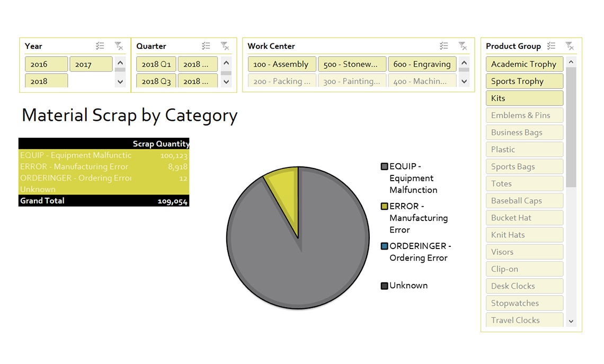Toggle Academic Trophy selection off

point(523,64)
